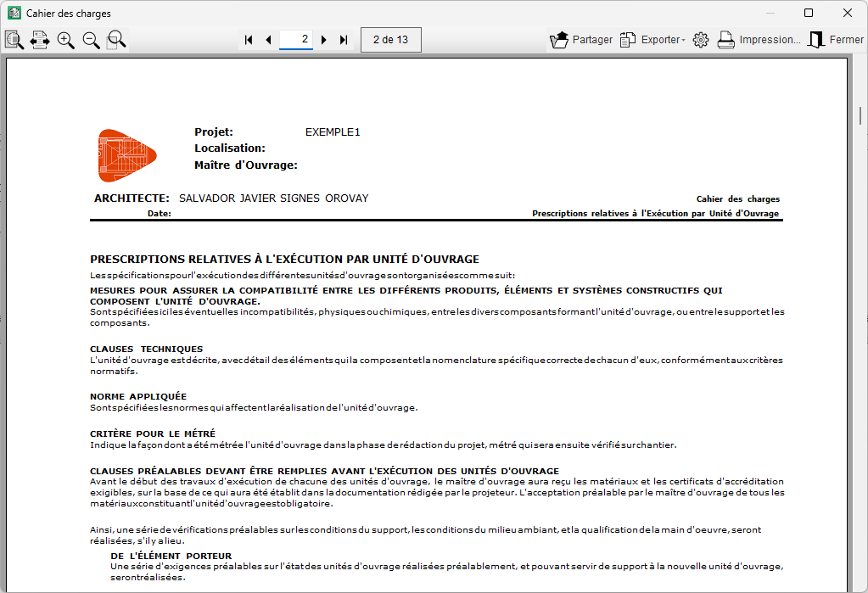Print the document with Impression
The image size is (868, 593).
(x=759, y=40)
